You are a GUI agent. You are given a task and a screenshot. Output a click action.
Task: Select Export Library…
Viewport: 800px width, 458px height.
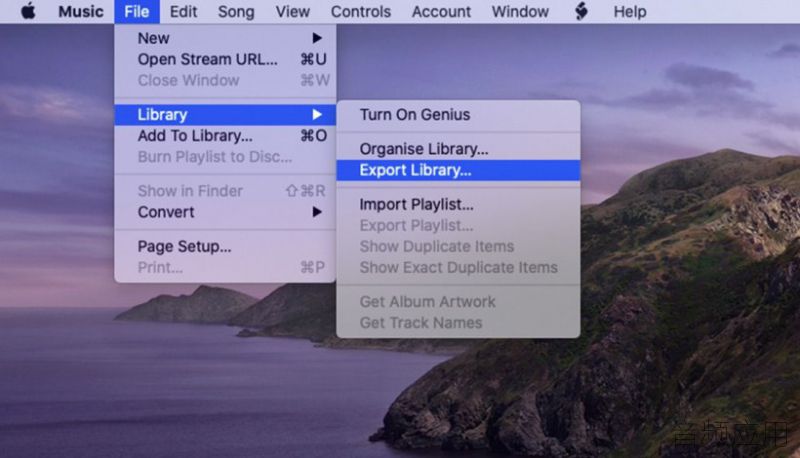point(458,170)
